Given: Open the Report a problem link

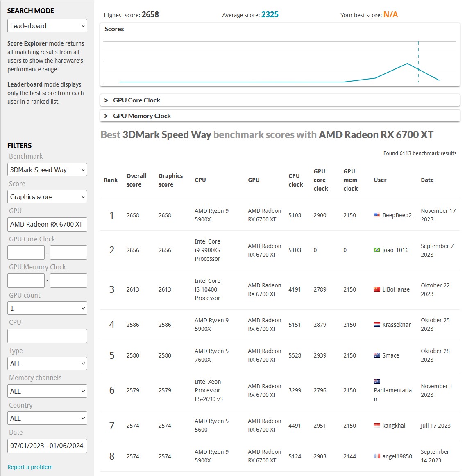Looking at the screenshot, I should click(x=30, y=467).
